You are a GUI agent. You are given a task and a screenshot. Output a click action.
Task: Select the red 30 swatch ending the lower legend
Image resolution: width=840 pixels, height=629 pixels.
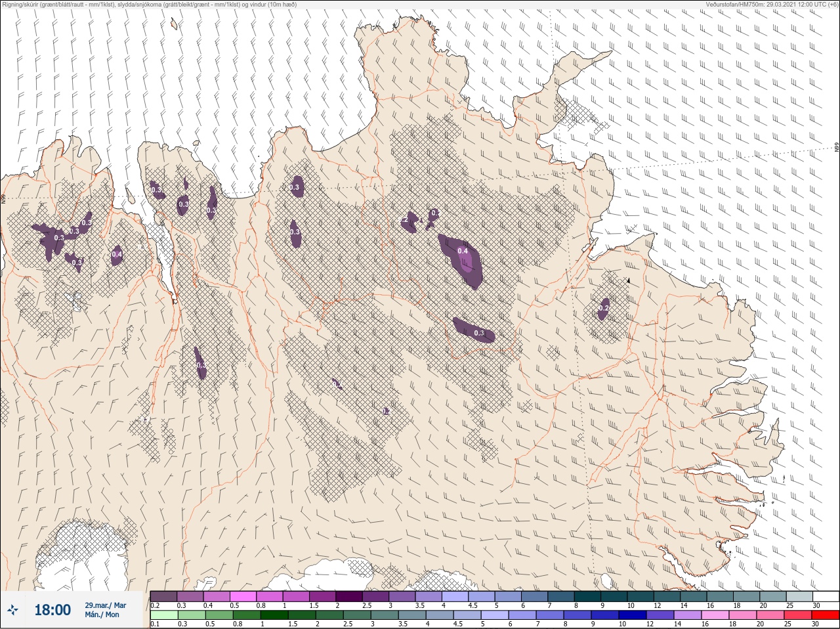click(x=826, y=615)
